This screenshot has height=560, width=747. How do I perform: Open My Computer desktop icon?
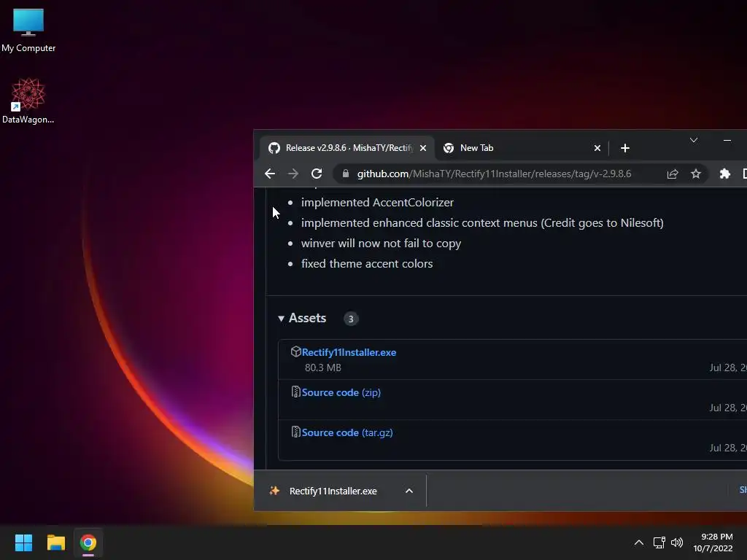click(28, 31)
